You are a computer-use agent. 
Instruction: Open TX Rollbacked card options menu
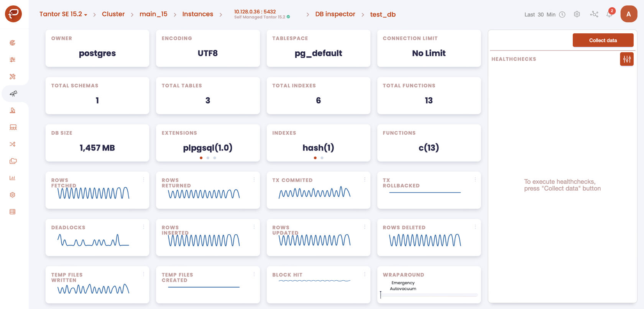[475, 179]
